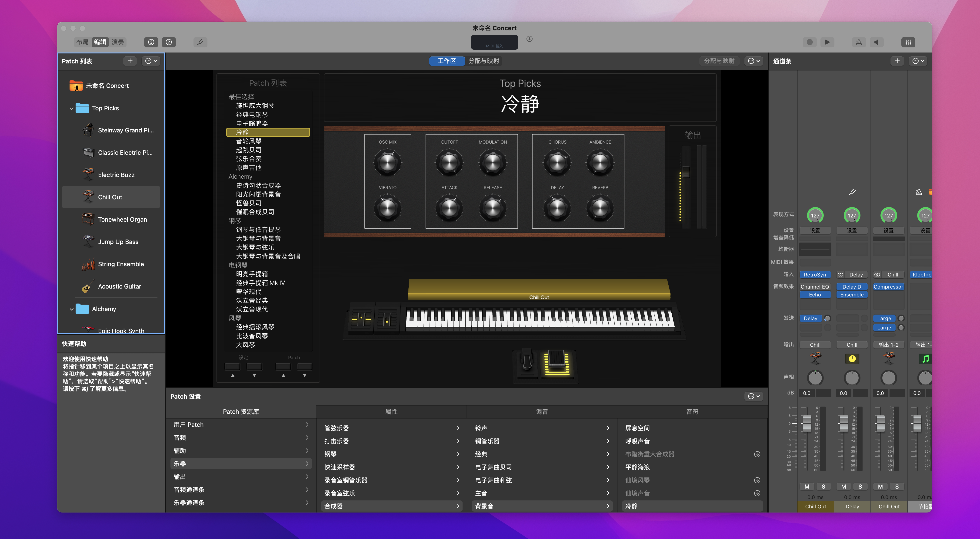
Task: Switch to the 演奏 mode tab
Action: point(117,42)
